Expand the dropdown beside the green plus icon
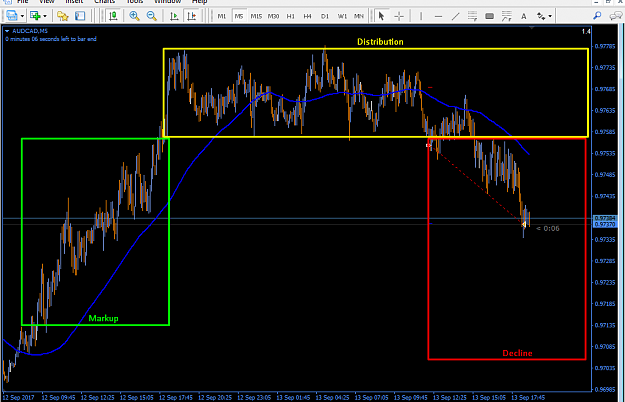 pos(45,16)
